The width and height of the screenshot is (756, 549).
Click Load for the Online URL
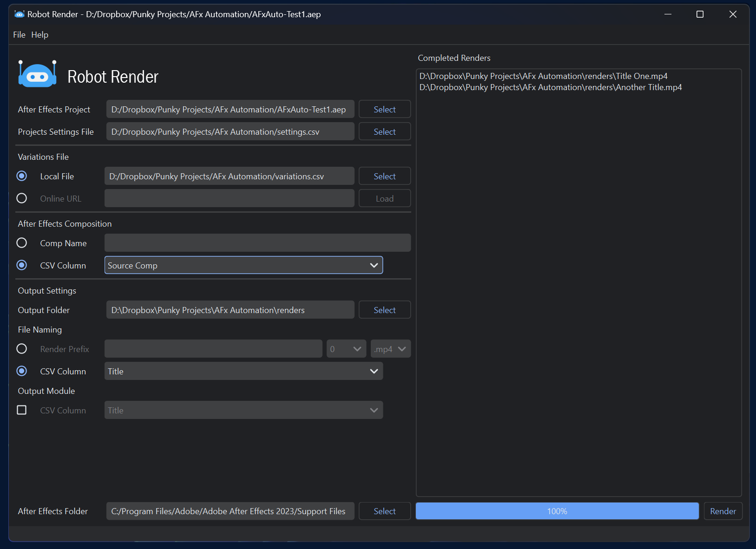coord(385,198)
